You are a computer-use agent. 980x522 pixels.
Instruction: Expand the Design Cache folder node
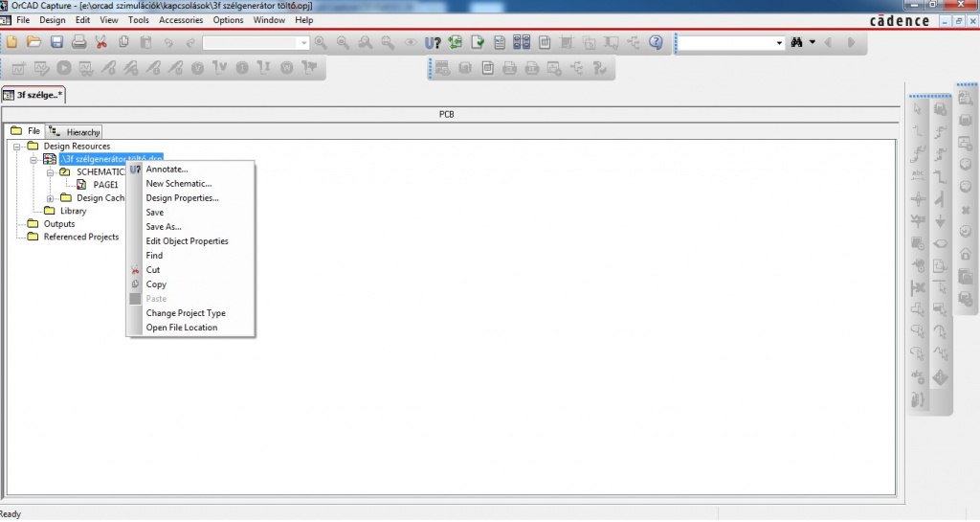(x=51, y=198)
